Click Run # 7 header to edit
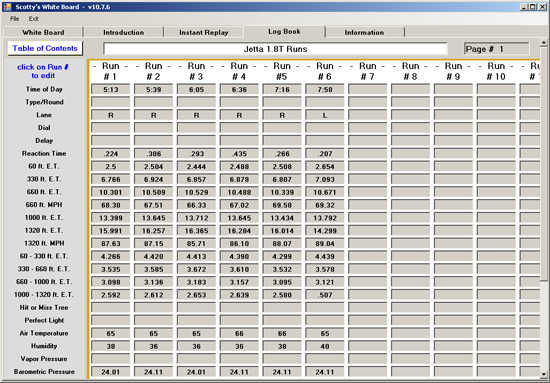The image size is (550, 383). (x=367, y=71)
